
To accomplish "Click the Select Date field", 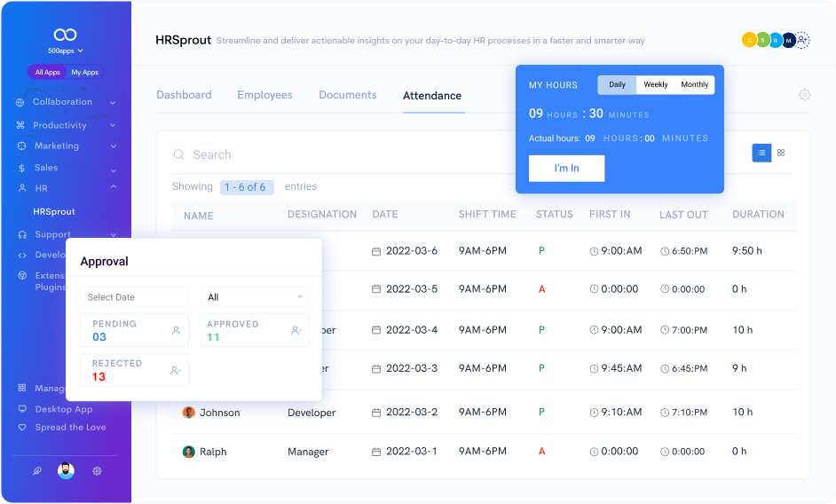I will coord(134,297).
